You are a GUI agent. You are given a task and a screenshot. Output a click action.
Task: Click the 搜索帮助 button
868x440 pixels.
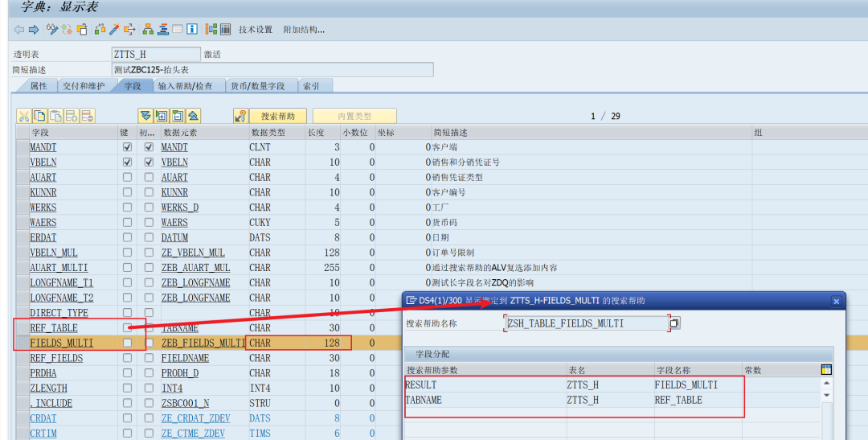click(x=278, y=116)
